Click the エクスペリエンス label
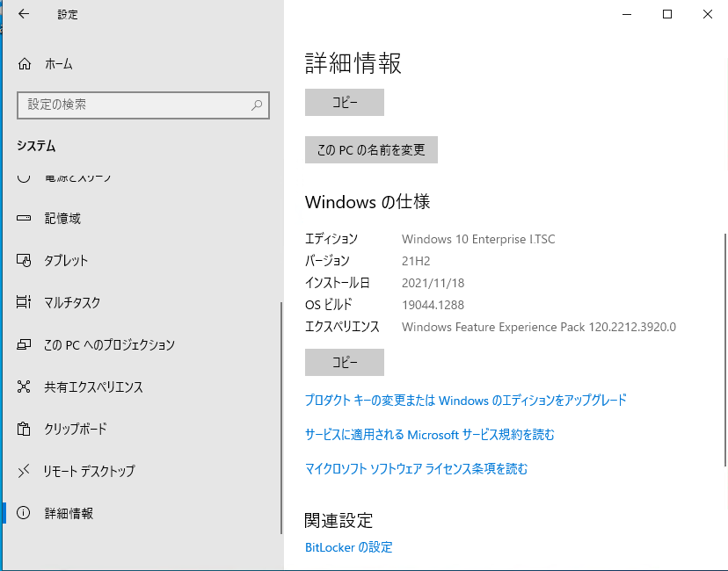The height and width of the screenshot is (571, 728). pyautogui.click(x=342, y=327)
